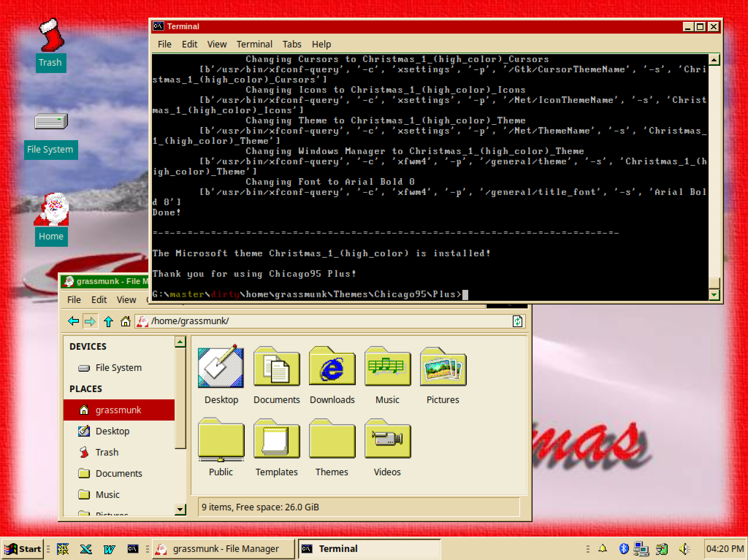The width and height of the screenshot is (748, 560).
Task: Open the Trash stocking icon on desktop
Action: pos(51,35)
